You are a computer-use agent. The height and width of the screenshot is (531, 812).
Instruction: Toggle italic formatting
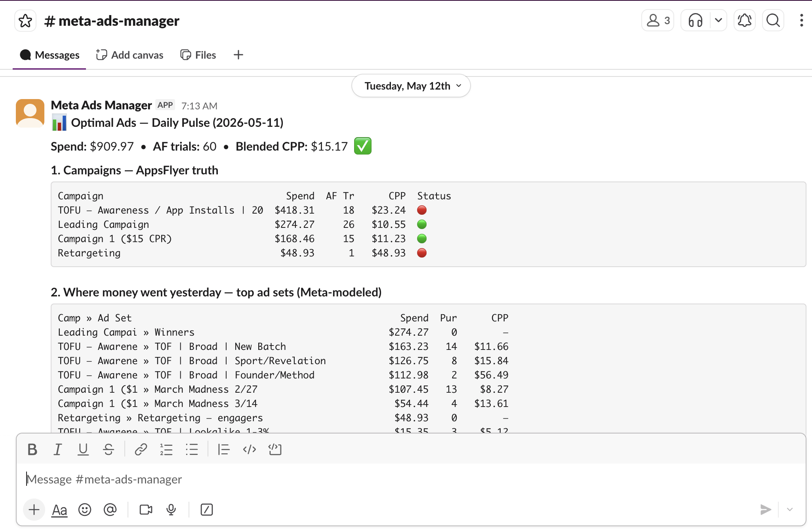58,449
